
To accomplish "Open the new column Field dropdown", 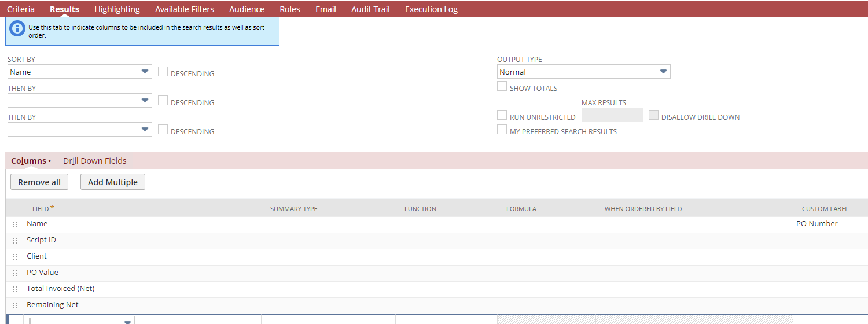I will (81, 321).
